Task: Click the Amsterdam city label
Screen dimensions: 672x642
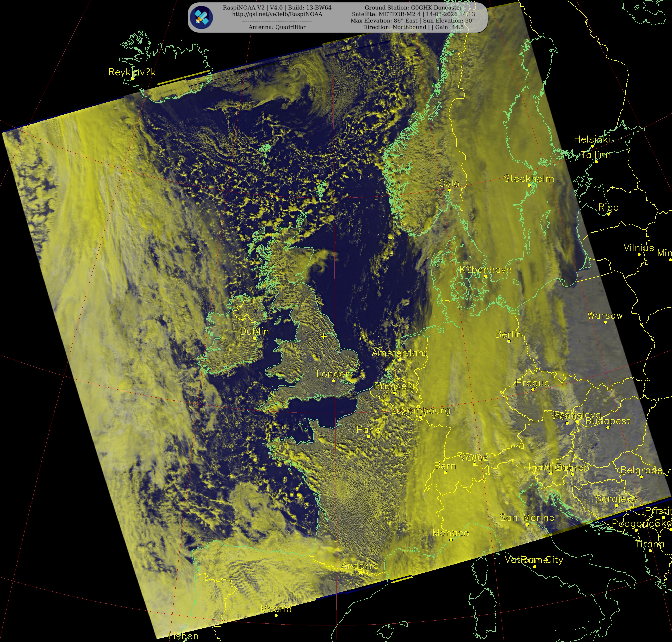Action: [x=399, y=353]
